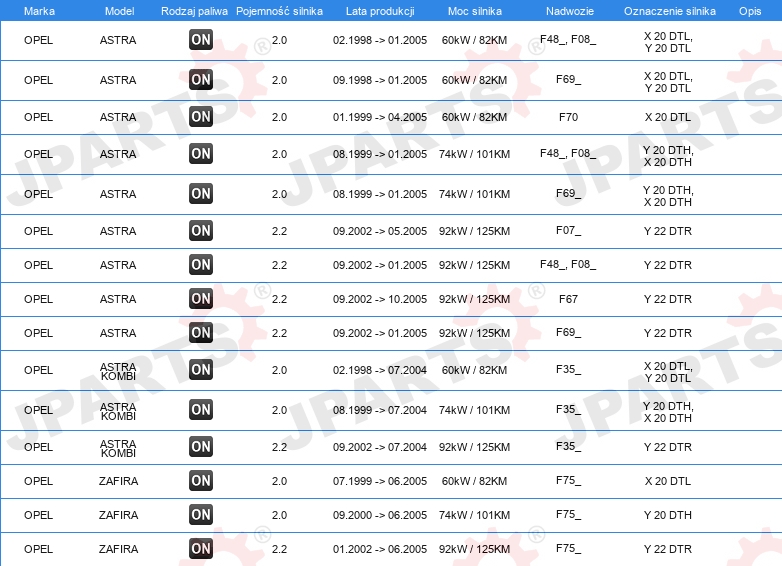Click the Oznaczenie silnika column header
Viewport: 782px width, 566px height.
coord(670,11)
